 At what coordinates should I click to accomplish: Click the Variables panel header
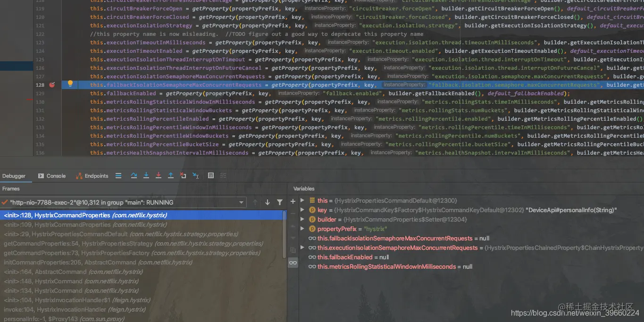[304, 189]
